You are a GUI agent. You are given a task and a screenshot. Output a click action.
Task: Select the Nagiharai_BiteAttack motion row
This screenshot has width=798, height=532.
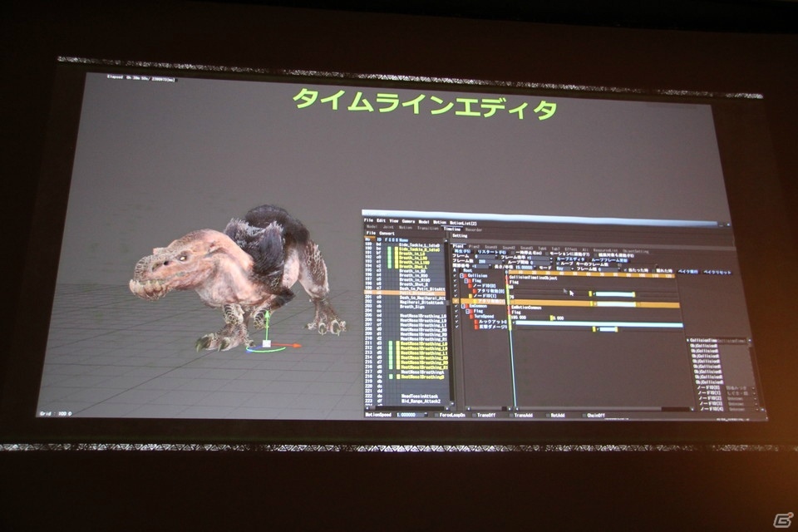[421, 303]
